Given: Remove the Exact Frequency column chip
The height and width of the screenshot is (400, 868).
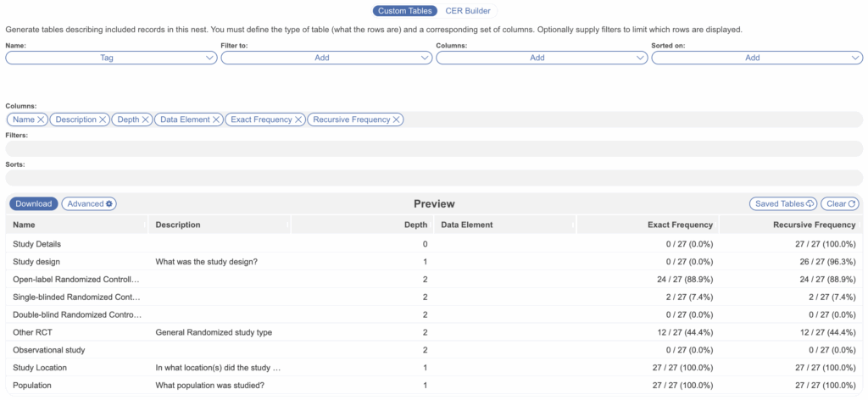Looking at the screenshot, I should 298,119.
